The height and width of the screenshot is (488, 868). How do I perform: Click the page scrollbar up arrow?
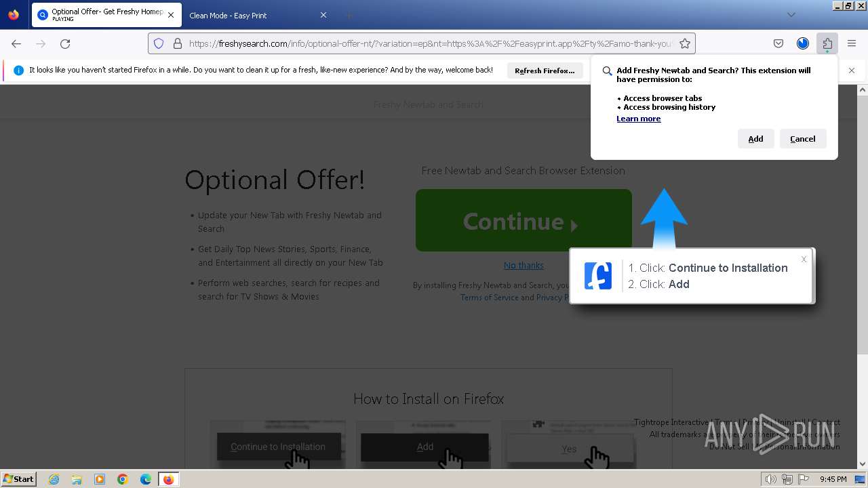pyautogui.click(x=863, y=89)
